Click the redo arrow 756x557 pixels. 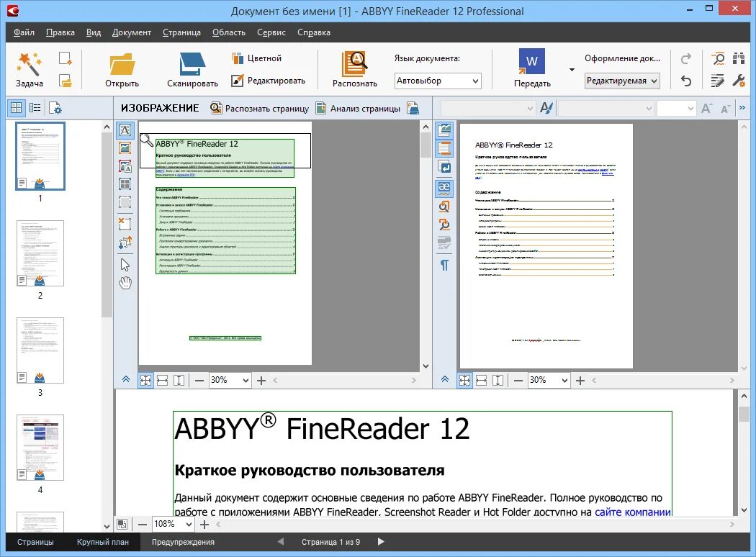click(686, 58)
